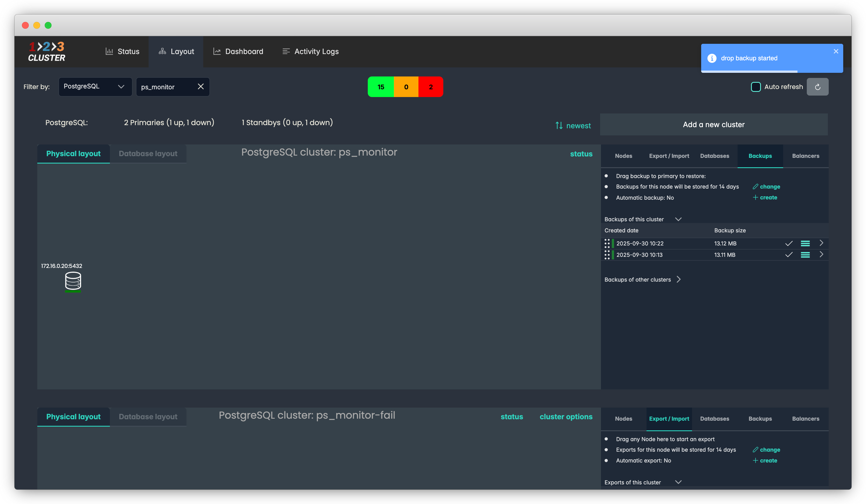The height and width of the screenshot is (504, 866).
Task: Click the 123 Cluster logo
Action: coord(47,51)
